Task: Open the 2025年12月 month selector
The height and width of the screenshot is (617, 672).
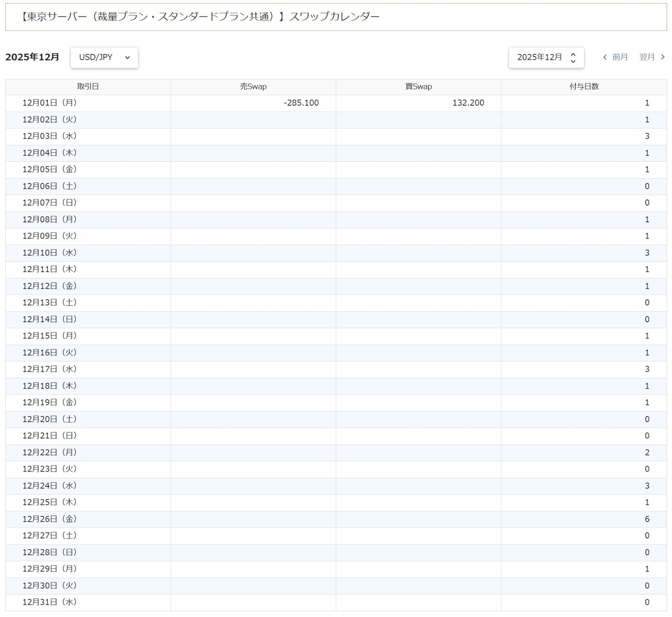Action: click(546, 57)
